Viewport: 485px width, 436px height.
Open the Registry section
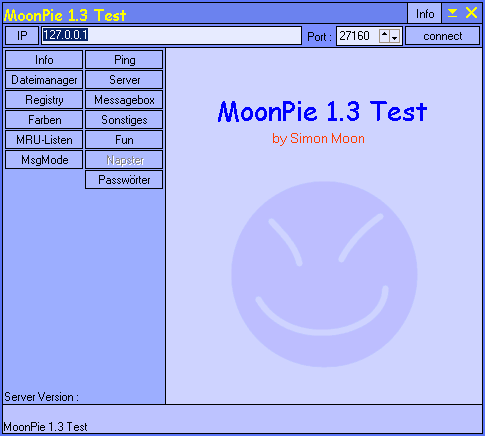tap(44, 100)
